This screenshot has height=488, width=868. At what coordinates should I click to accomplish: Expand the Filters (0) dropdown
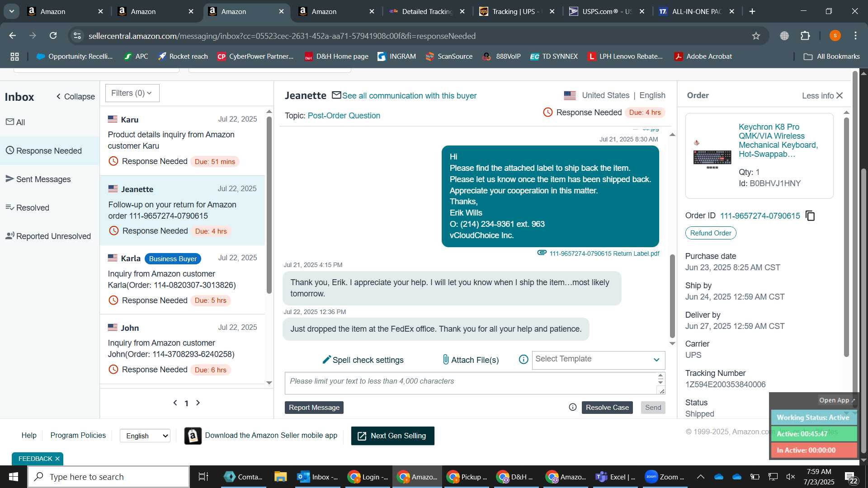(132, 93)
